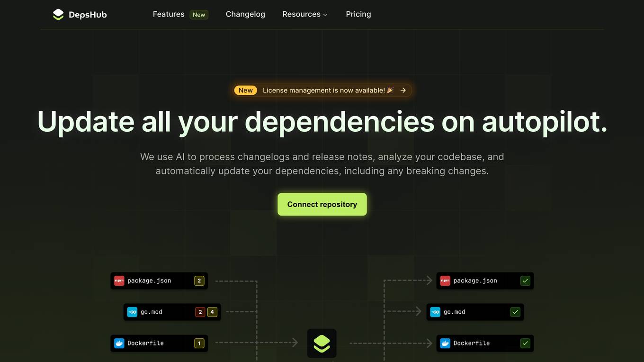The image size is (644, 362).
Task: Select the right go.mod file name text
Action: tap(455, 312)
